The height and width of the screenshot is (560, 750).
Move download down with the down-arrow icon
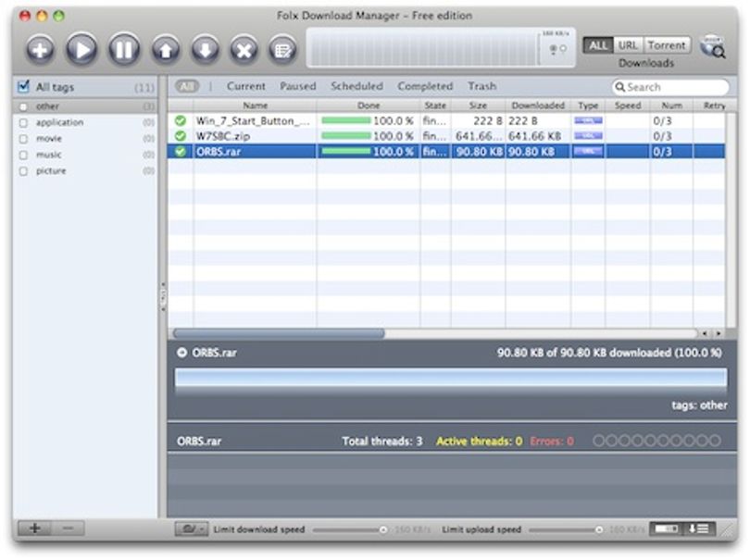206,49
